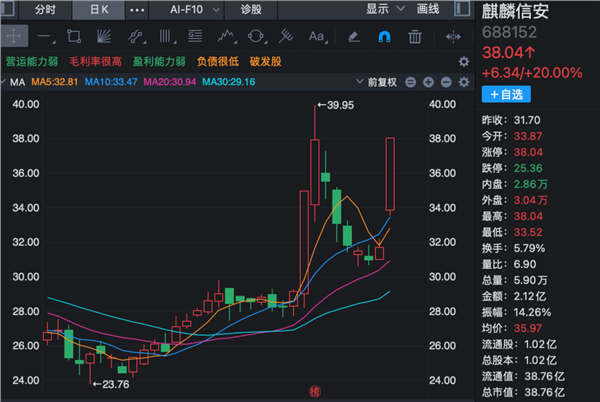Viewport: 600px width, 402px height.
Task: Click the equals circle icon beside 前复权
Action: click(x=411, y=82)
